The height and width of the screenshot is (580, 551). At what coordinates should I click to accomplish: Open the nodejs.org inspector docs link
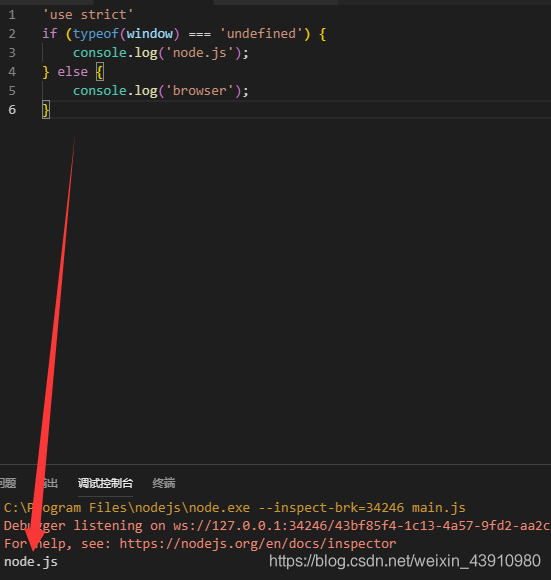pos(258,544)
